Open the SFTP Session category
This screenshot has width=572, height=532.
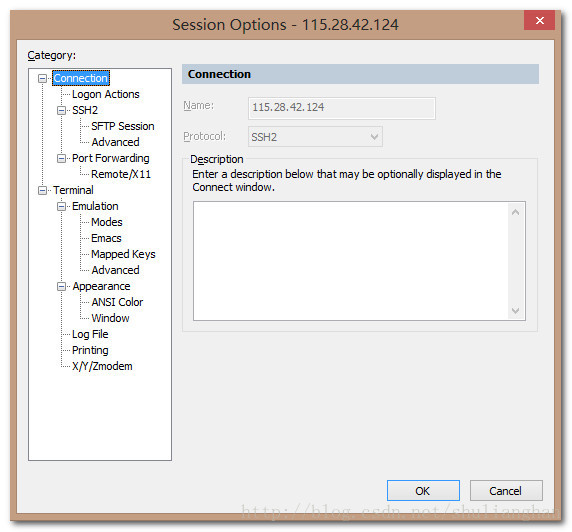(x=123, y=126)
